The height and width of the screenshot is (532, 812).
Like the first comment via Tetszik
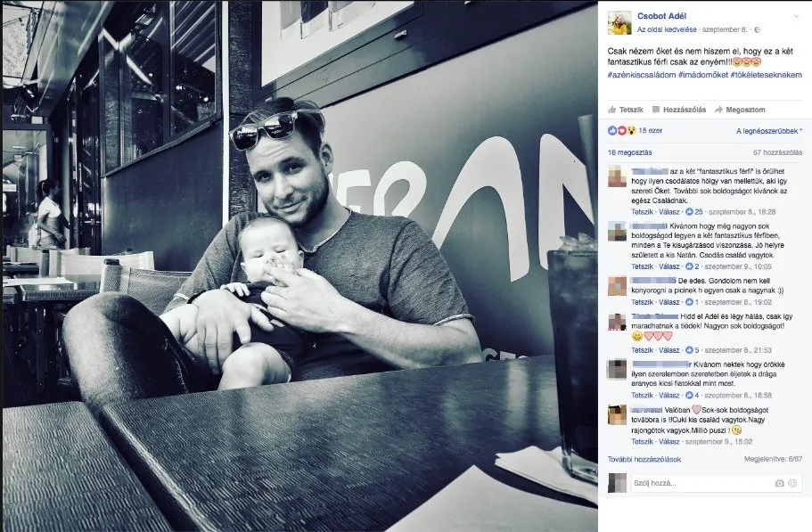point(642,212)
